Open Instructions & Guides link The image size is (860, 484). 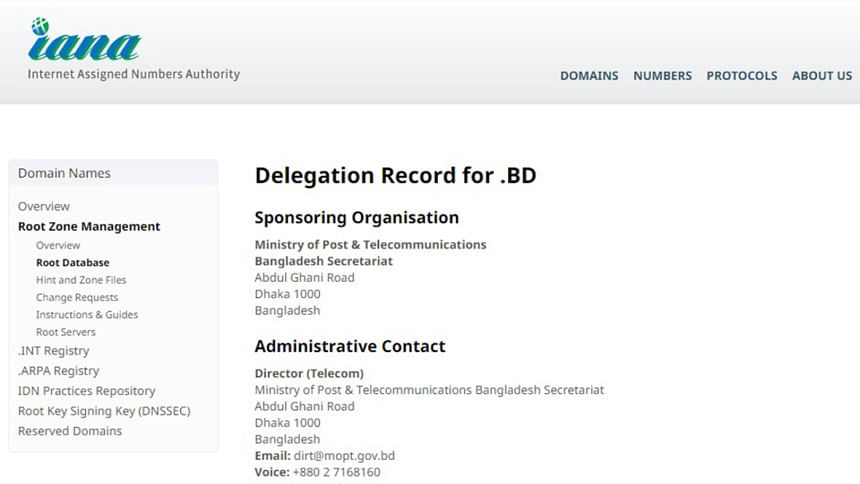tap(87, 314)
